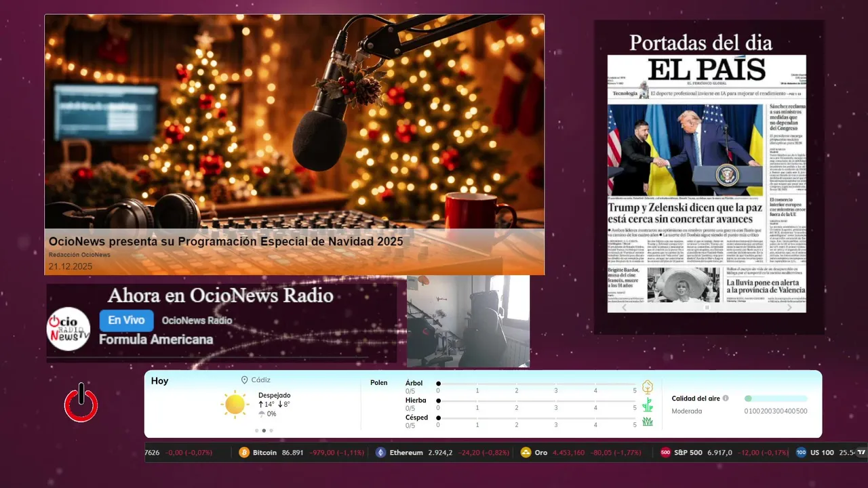Click the El País masthead on cover
The image size is (868, 488).
[707, 69]
